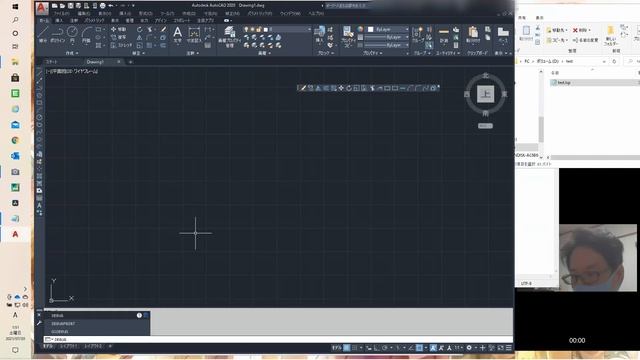Open the File (ファイル) menu in the menu bar
This screenshot has width=640, height=360.
click(62, 13)
